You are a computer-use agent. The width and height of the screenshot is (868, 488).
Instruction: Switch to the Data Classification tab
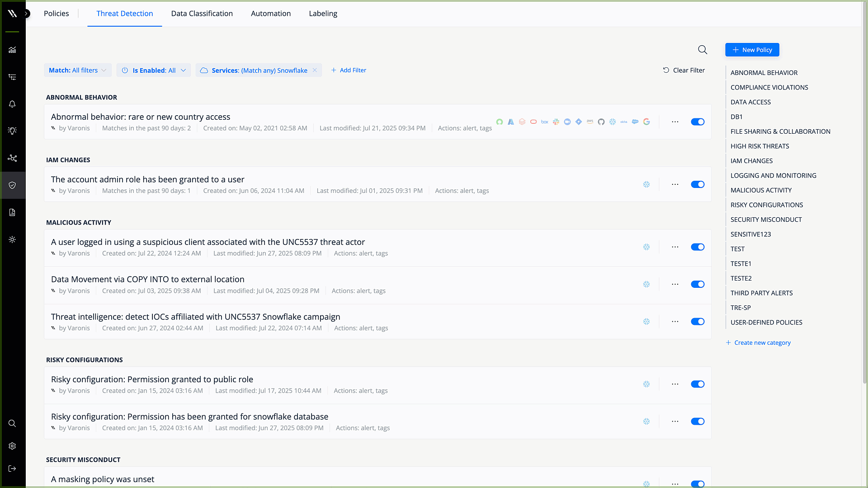[x=202, y=14]
